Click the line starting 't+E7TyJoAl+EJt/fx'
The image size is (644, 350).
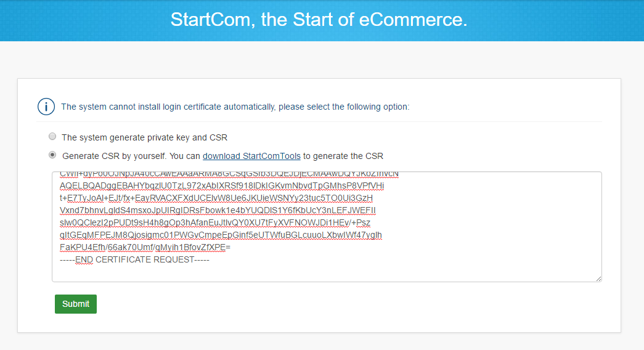(x=216, y=198)
